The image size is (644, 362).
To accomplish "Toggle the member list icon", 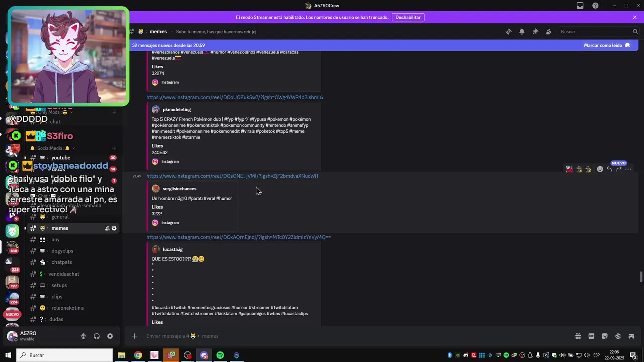I will point(549,31).
